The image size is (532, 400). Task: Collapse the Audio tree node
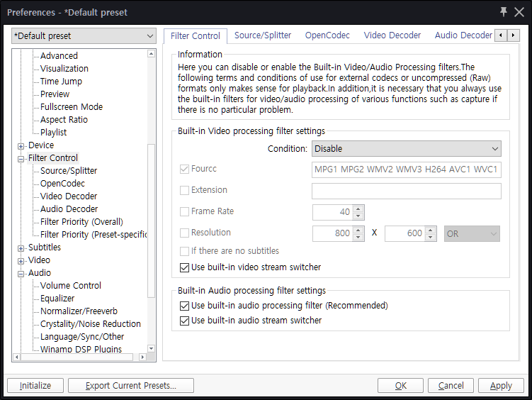[21, 273]
